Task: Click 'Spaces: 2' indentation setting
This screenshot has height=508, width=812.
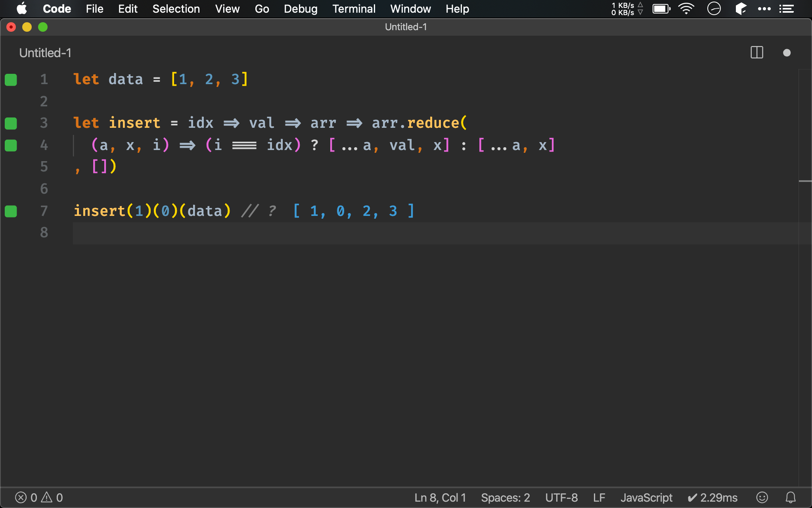Action: [x=506, y=498]
